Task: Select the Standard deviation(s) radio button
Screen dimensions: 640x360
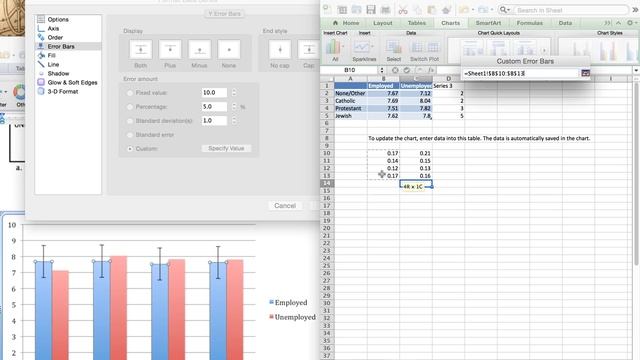Action: 130,121
